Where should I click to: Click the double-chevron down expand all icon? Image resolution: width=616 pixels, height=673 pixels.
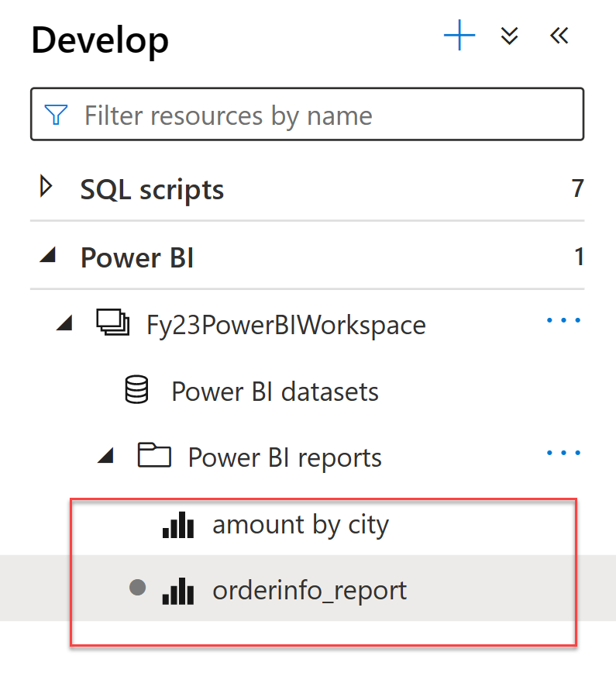pos(509,36)
